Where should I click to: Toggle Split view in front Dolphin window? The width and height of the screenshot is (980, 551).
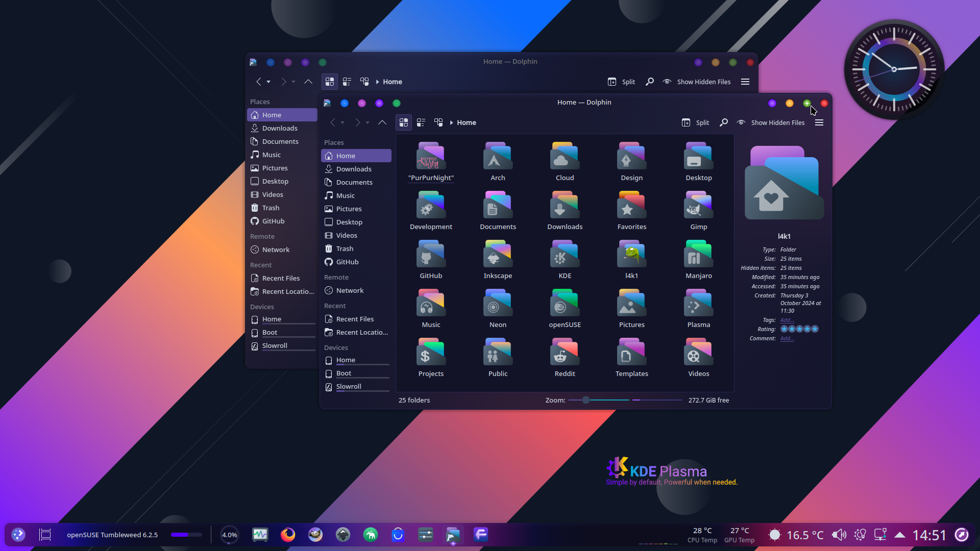coord(695,122)
